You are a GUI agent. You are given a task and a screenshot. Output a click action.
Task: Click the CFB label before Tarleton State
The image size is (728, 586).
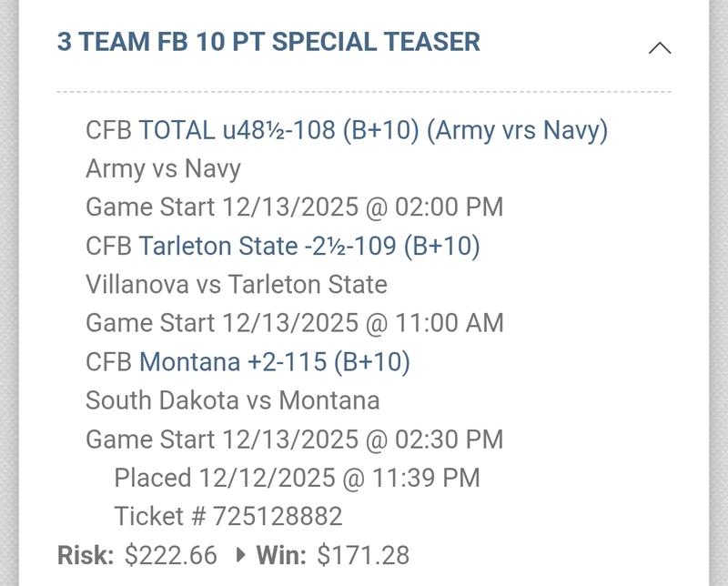coord(108,246)
